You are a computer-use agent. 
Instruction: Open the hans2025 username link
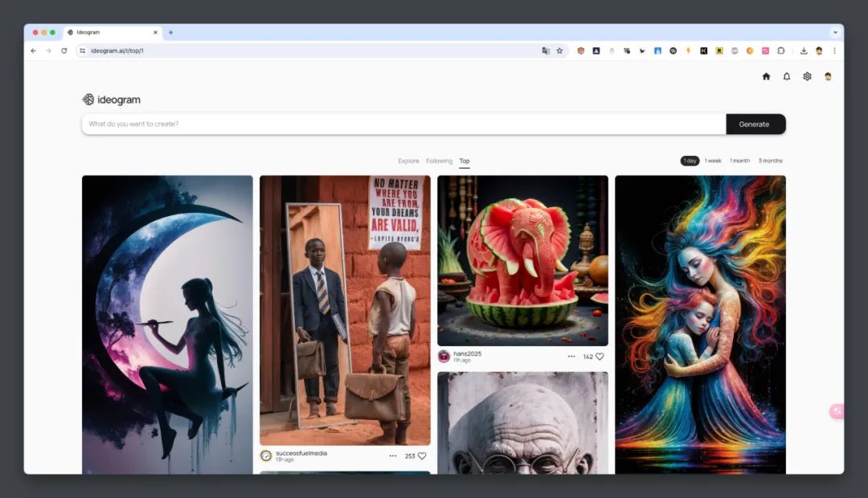468,353
